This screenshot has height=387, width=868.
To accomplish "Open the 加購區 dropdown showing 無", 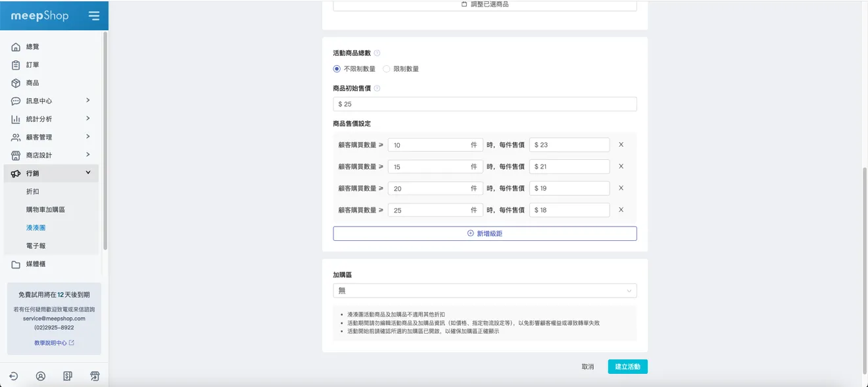I will pyautogui.click(x=485, y=290).
